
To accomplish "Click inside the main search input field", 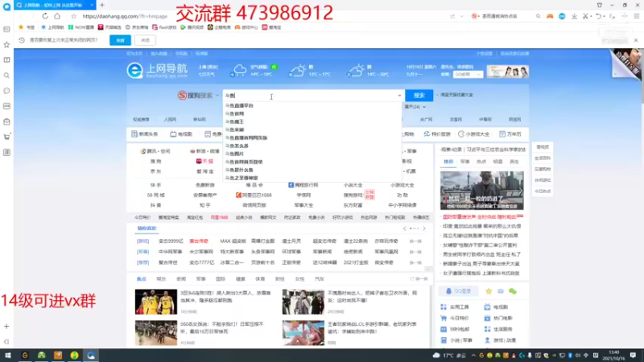I will click(x=309, y=96).
